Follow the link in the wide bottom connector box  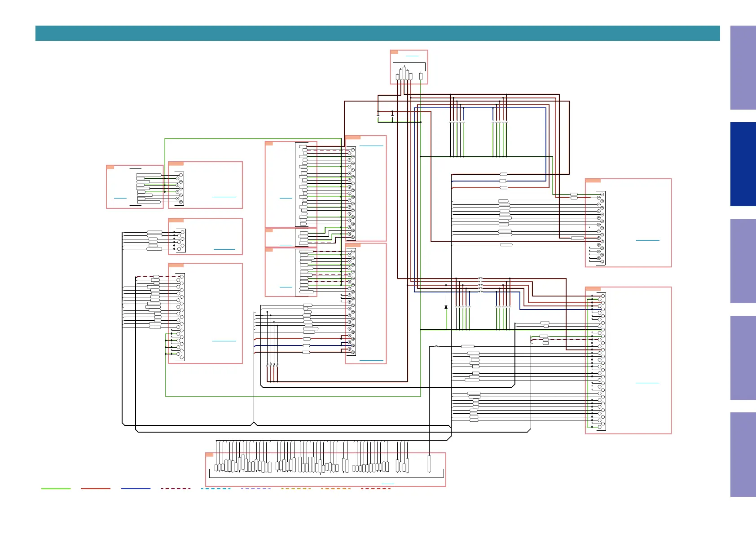387,484
